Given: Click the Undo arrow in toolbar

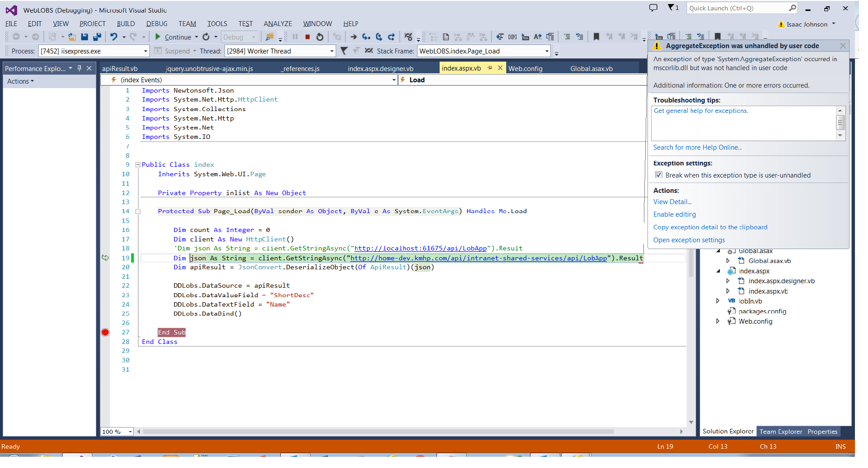Looking at the screenshot, I should 114,37.
